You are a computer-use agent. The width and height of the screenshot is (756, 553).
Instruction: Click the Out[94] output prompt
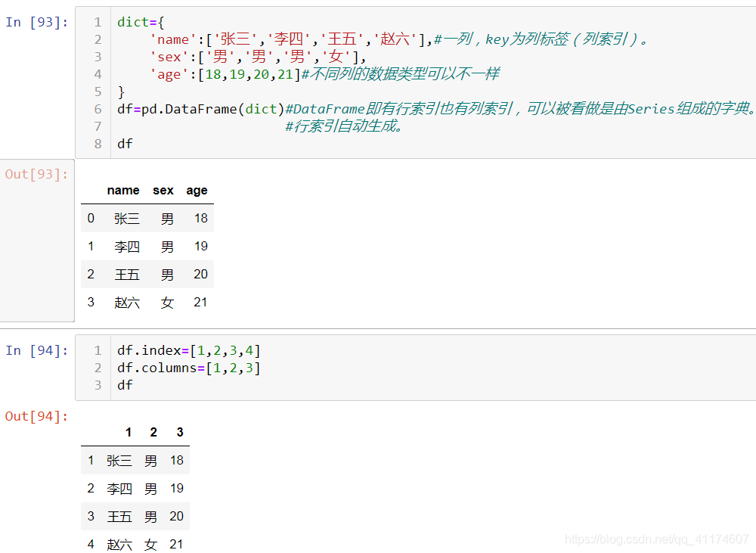pos(36,416)
